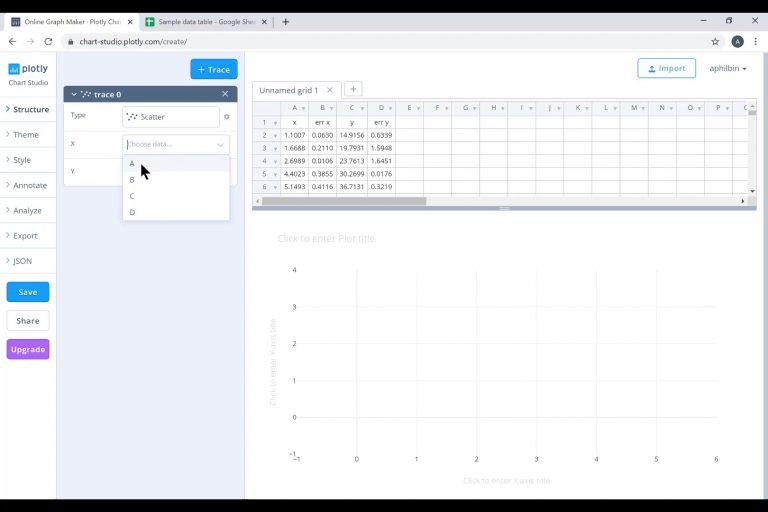Click the grid horizontal scrollbar thumb
The width and height of the screenshot is (768, 512).
(344, 201)
